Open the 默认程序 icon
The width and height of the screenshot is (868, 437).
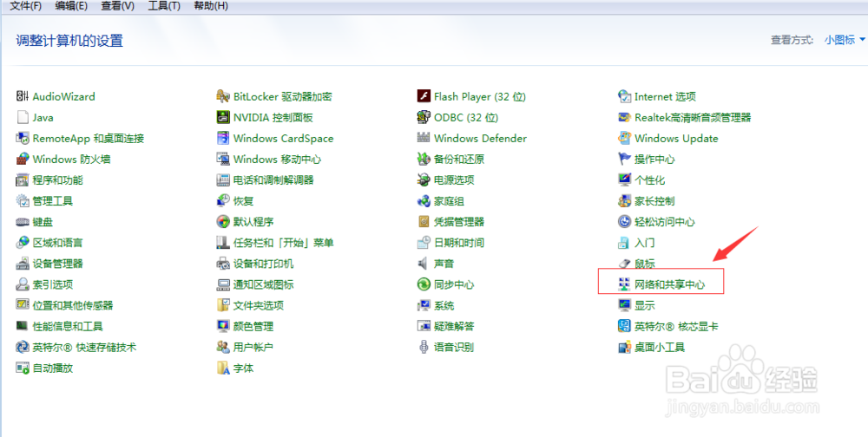223,222
